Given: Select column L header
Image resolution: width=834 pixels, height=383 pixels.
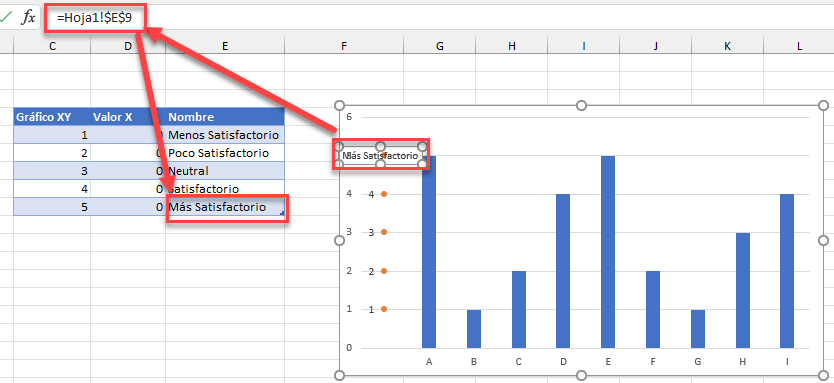Looking at the screenshot, I should 799,46.
